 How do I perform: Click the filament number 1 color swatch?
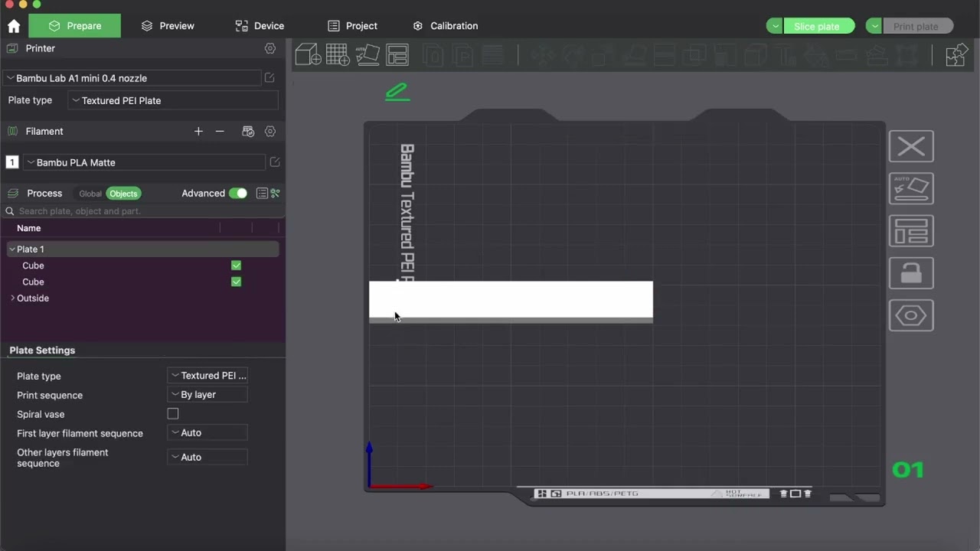12,162
